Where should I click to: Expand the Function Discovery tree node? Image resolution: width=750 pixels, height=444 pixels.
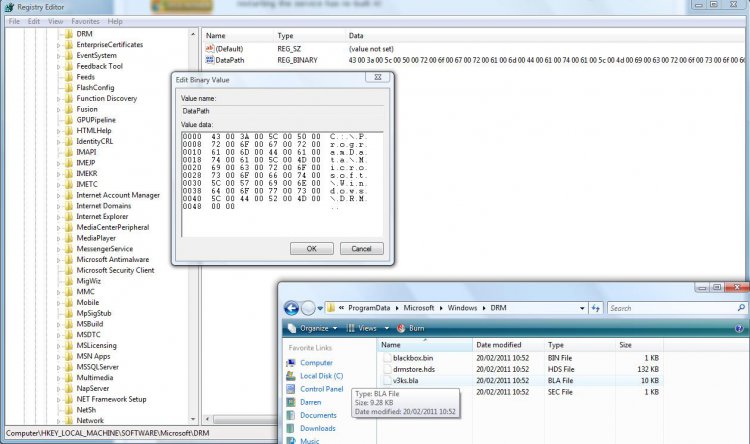[58, 99]
